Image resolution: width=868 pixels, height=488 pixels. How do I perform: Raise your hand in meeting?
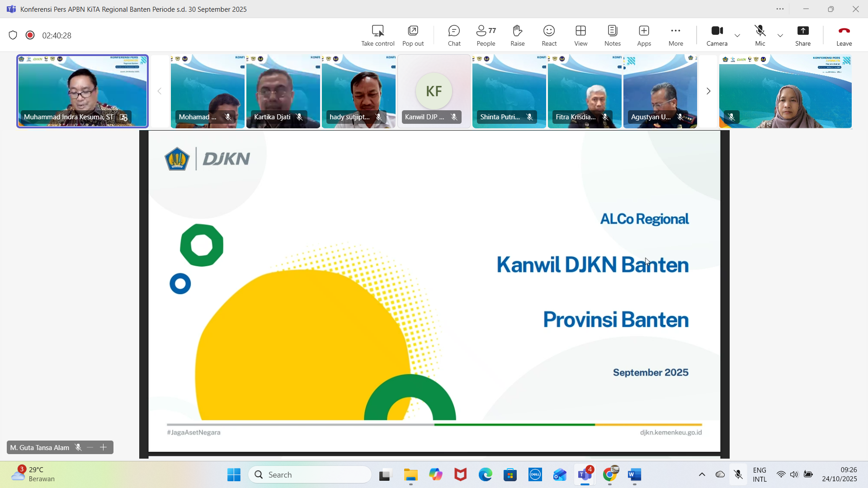pyautogui.click(x=517, y=35)
